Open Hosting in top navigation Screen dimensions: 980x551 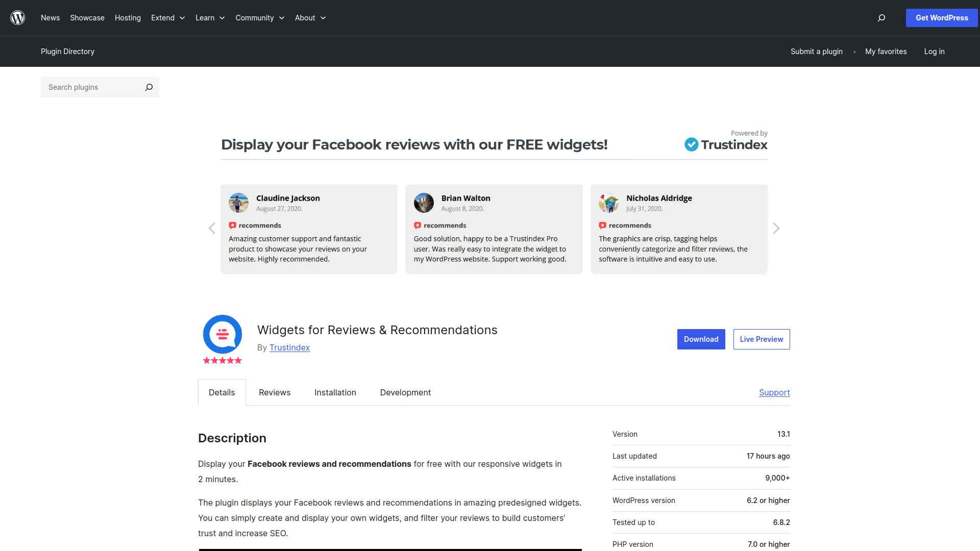pyautogui.click(x=128, y=18)
